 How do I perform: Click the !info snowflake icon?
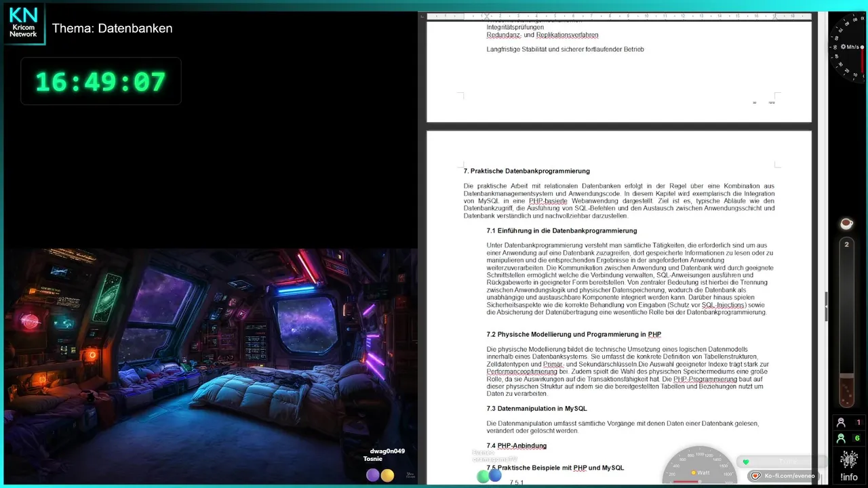(x=848, y=460)
